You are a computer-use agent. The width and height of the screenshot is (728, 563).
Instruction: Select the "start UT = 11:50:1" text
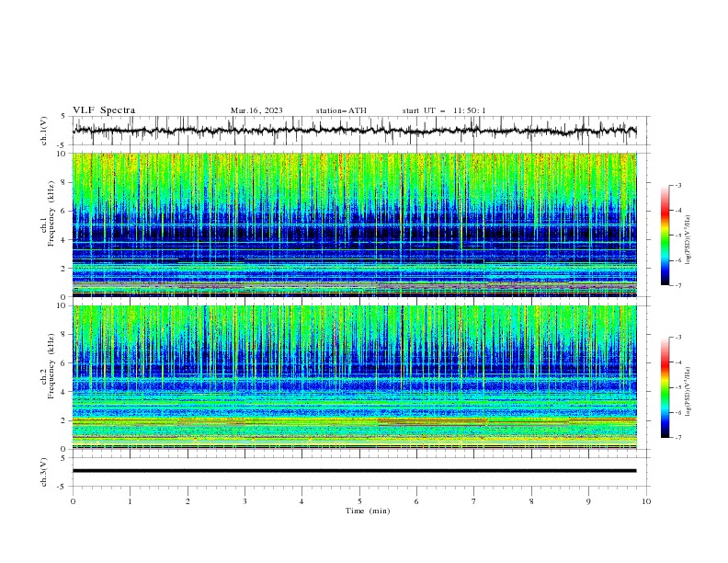(444, 110)
